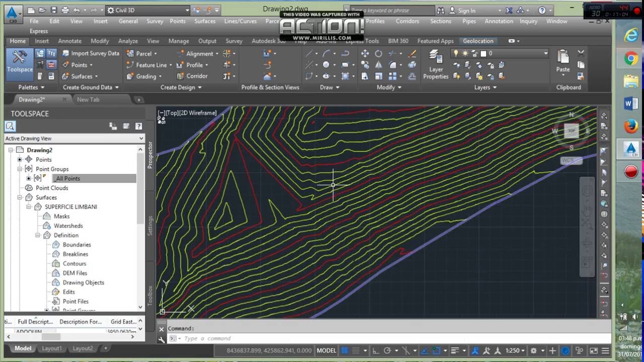This screenshot has height=362, width=644.
Task: Click the layer color swatch in Layers dropdown
Action: [x=484, y=53]
